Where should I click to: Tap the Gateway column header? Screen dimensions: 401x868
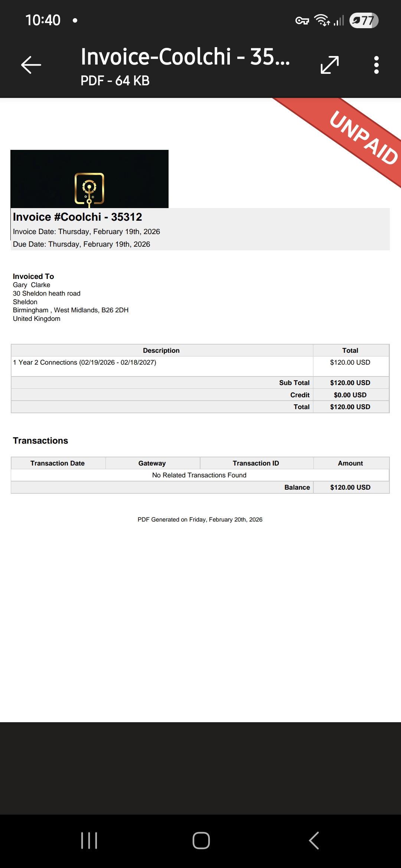click(x=152, y=463)
